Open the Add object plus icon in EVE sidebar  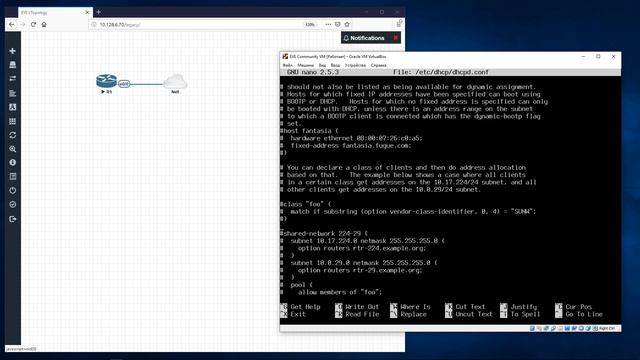point(13,51)
